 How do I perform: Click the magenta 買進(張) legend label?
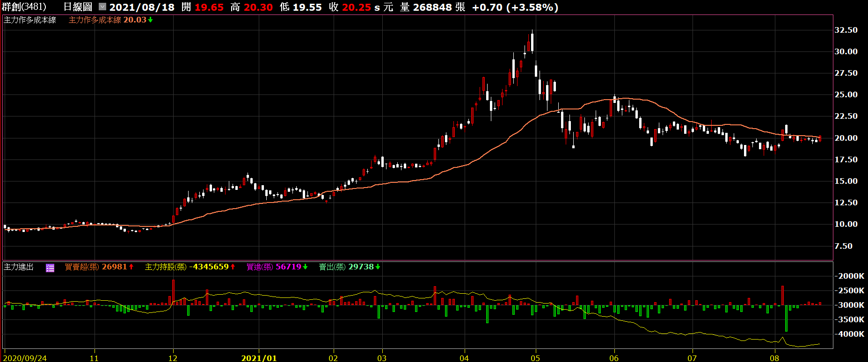click(260, 267)
